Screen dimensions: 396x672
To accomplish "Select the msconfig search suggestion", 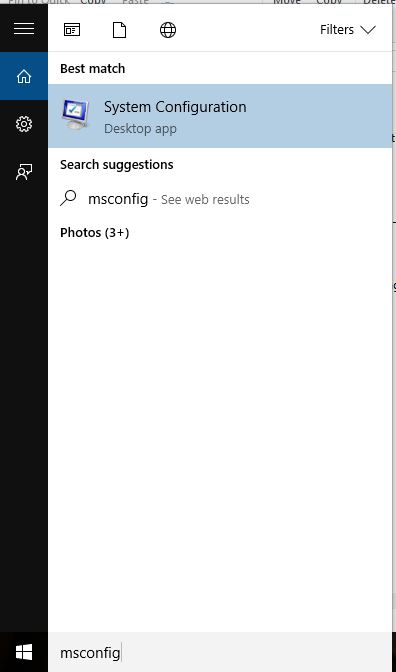I will (220, 199).
